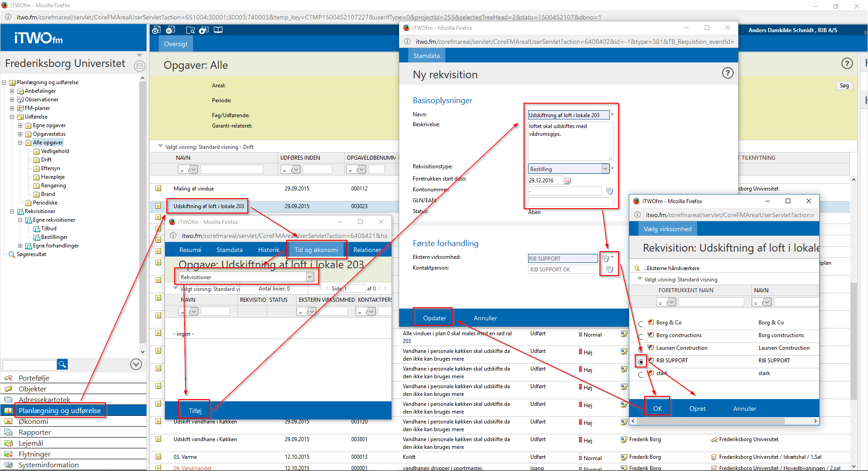Screen dimensions: 868x471
Task: Open the Oversigt tab
Action: [x=176, y=44]
